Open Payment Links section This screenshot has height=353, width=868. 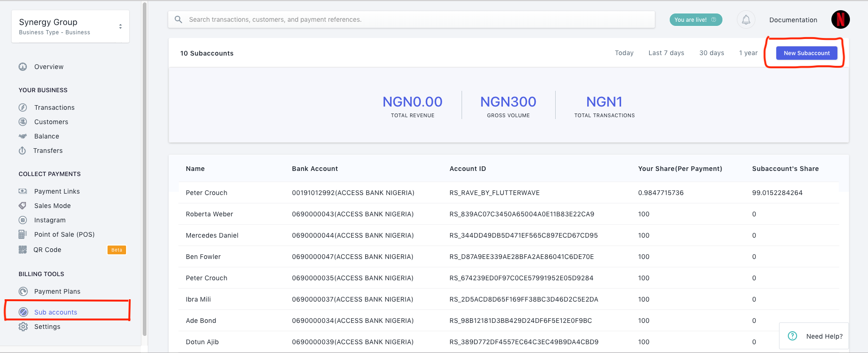57,191
